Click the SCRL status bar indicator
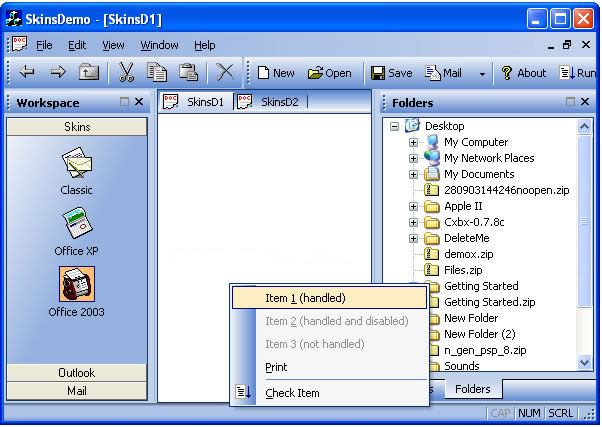The height and width of the screenshot is (427, 602). 560,413
